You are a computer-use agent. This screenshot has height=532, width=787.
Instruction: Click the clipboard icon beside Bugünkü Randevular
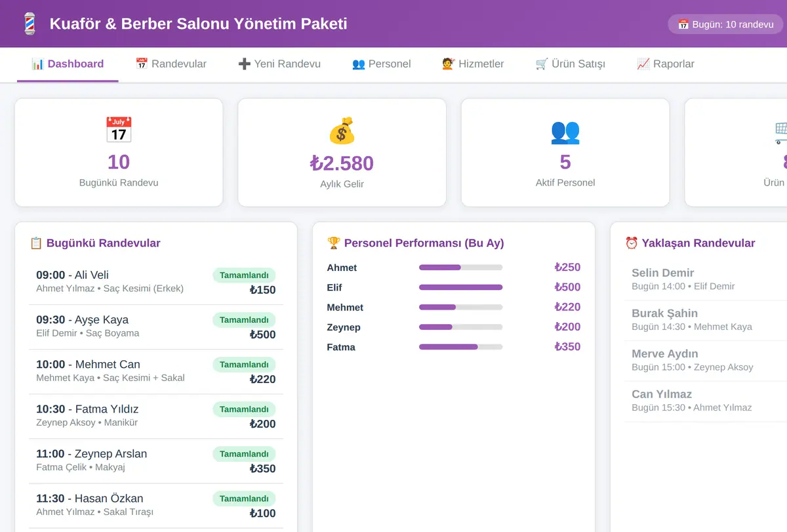pyautogui.click(x=36, y=243)
